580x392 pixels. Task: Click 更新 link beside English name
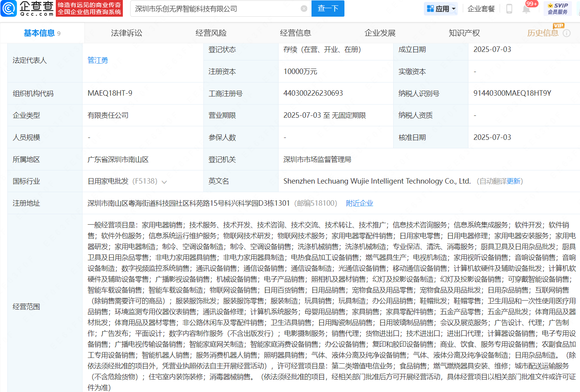[x=513, y=181]
